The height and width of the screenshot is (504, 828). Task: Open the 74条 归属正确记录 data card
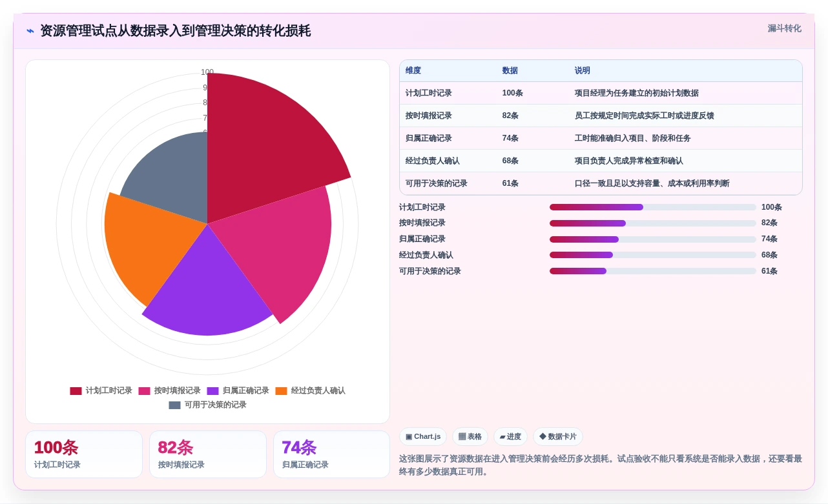click(x=331, y=454)
